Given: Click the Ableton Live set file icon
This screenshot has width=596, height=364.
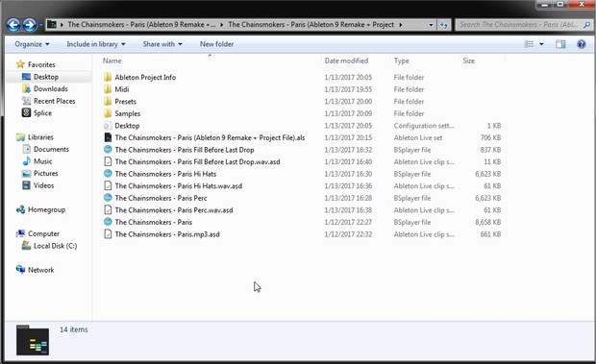Looking at the screenshot, I should (x=108, y=137).
